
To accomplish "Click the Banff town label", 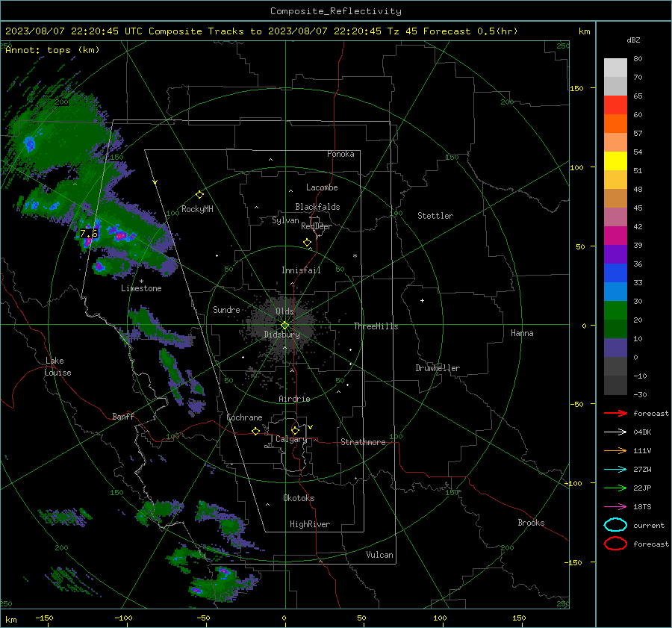I will click(123, 416).
